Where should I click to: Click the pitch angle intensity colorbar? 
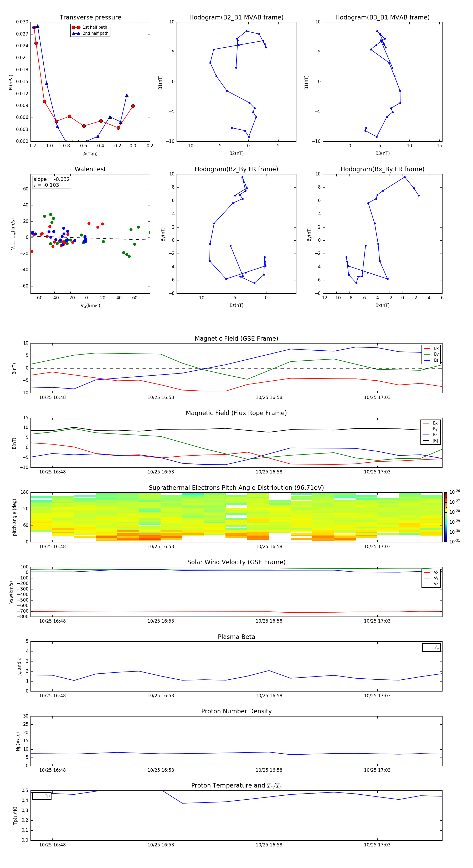(446, 517)
